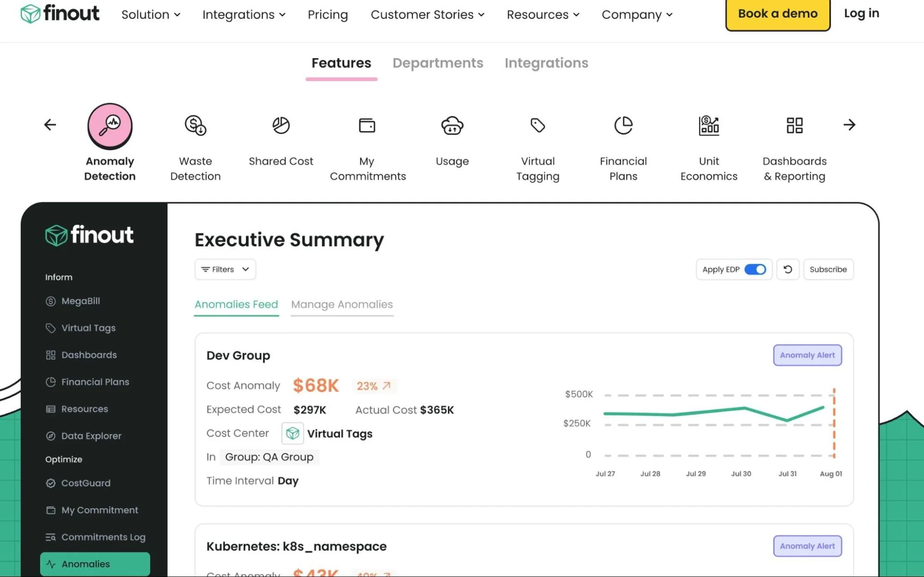The height and width of the screenshot is (577, 924).
Task: Select the My Commitments wallet icon
Action: [367, 126]
